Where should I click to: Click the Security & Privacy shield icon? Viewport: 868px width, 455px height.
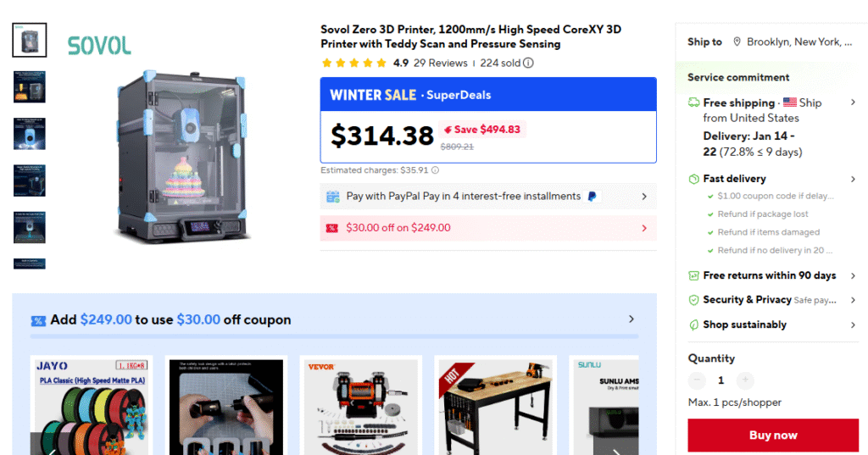[x=693, y=300]
